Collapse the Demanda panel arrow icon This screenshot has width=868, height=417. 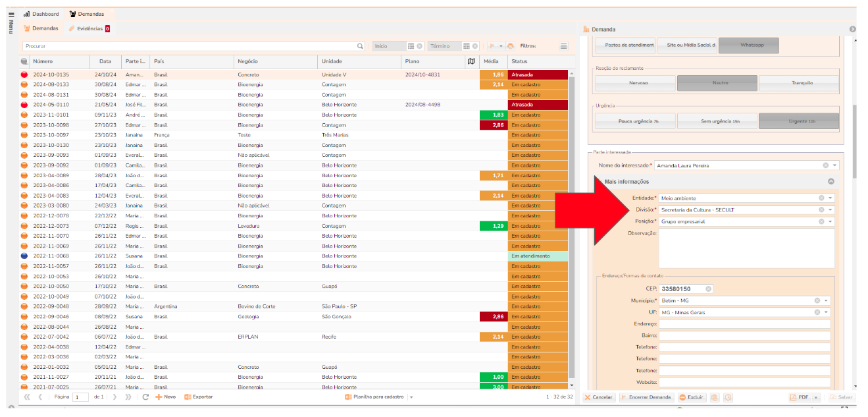tap(852, 29)
